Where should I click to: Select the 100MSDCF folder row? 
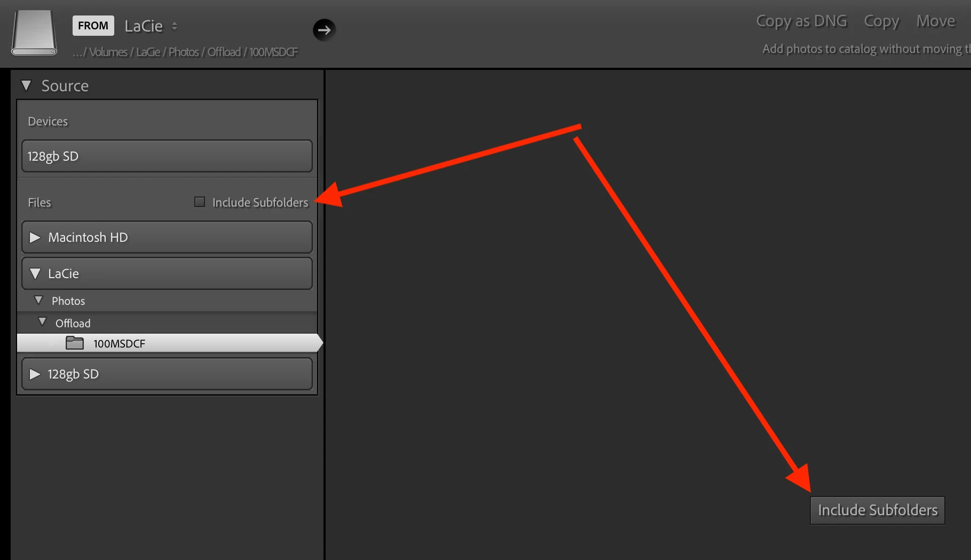coord(170,343)
